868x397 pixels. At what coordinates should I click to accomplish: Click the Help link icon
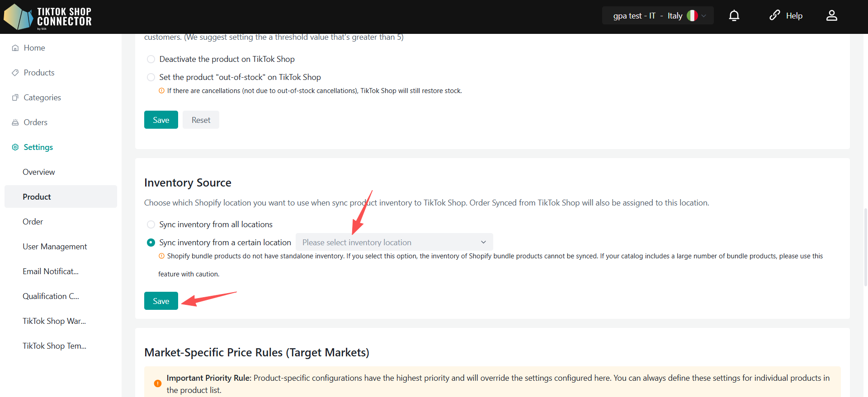tap(775, 15)
